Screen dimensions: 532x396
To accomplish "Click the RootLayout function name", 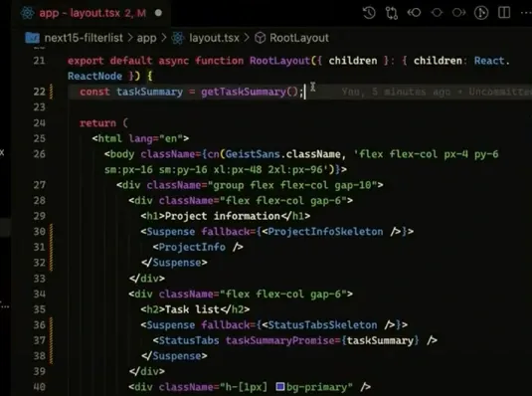I will click(279, 61).
